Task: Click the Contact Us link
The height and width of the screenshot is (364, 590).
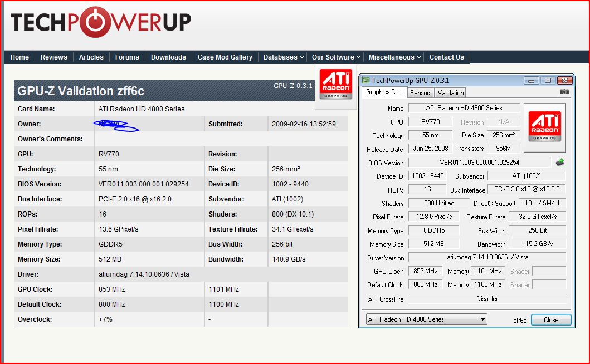Action: click(x=447, y=57)
